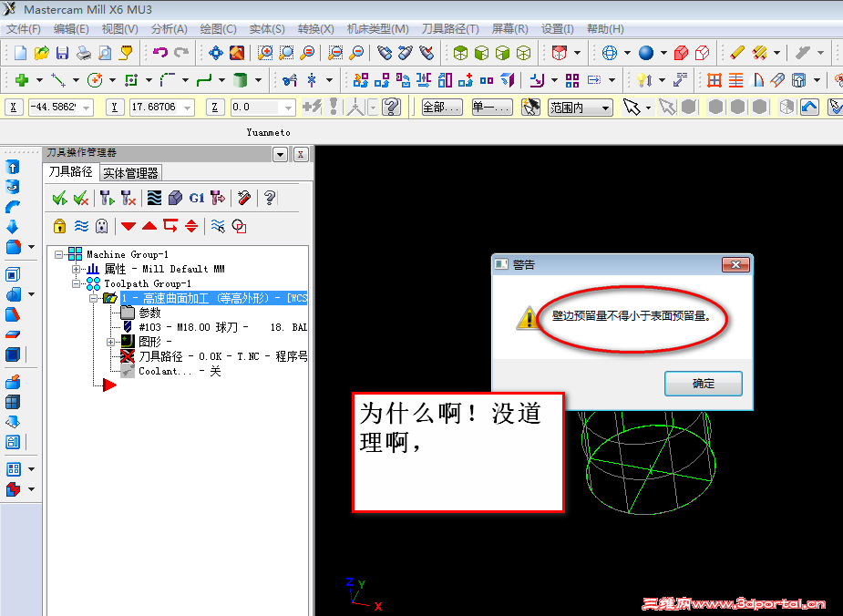The image size is (843, 616).
Task: Collapse the Toolpath Group-1 node
Action: (76, 283)
